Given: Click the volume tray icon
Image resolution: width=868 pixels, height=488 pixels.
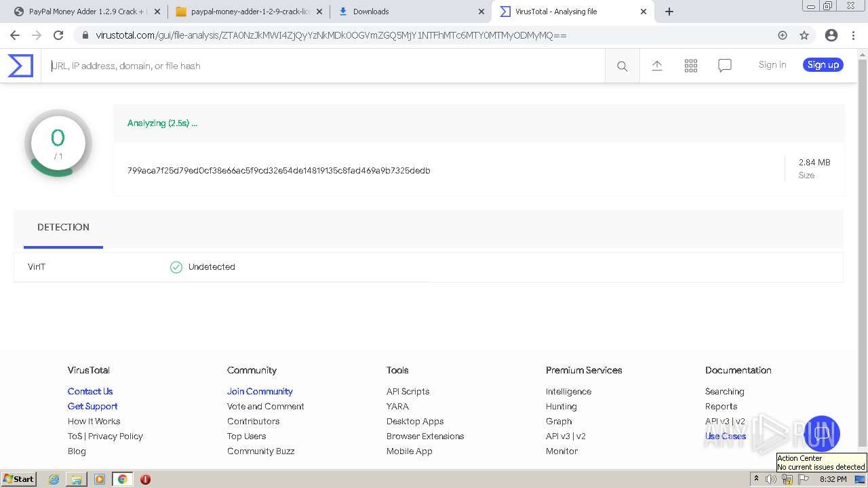Looking at the screenshot, I should pos(771,479).
